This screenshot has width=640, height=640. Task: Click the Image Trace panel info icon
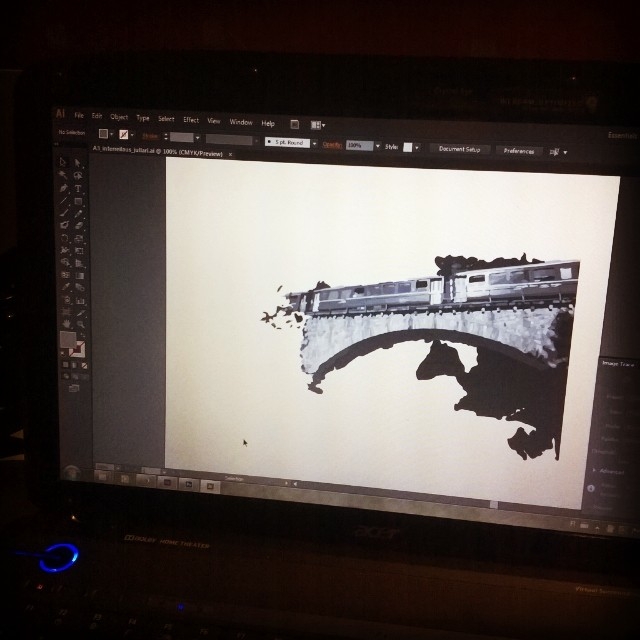[591, 488]
